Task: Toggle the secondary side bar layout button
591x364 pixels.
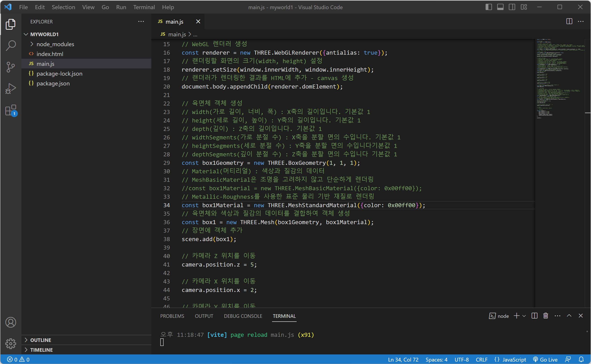Action: 512,7
